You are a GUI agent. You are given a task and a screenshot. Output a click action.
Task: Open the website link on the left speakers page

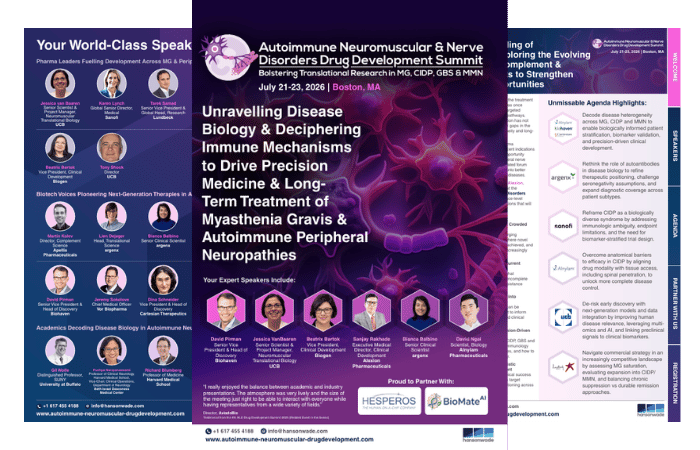tap(110, 414)
